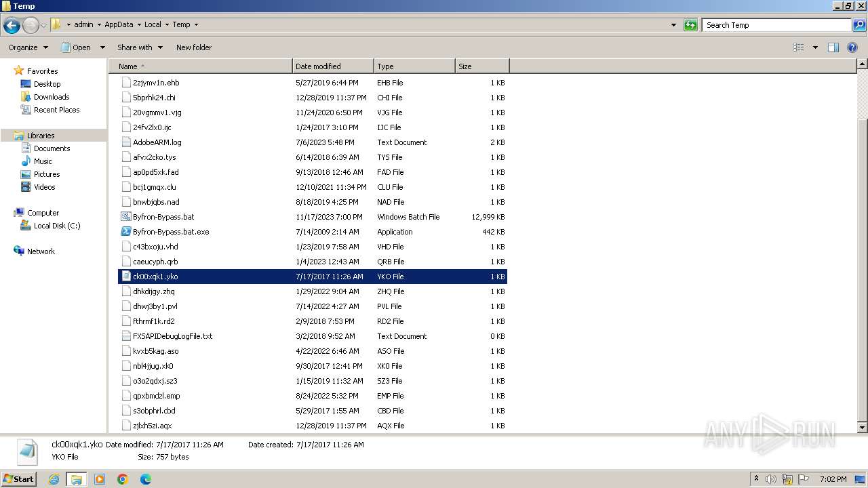868x488 pixels.
Task: Open the Documents library
Action: coord(52,148)
